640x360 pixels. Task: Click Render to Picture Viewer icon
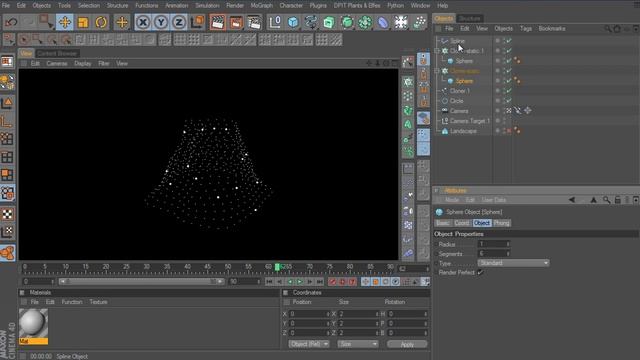click(x=236, y=22)
